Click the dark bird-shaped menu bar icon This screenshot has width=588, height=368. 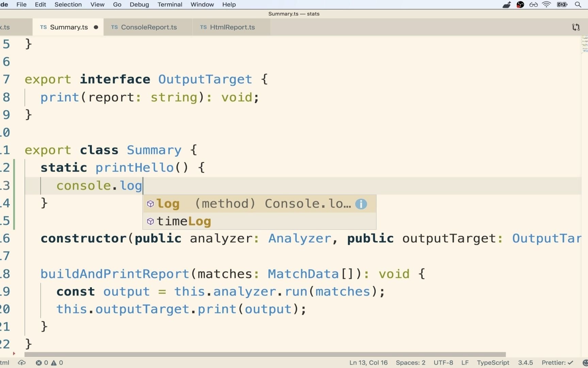click(x=507, y=4)
